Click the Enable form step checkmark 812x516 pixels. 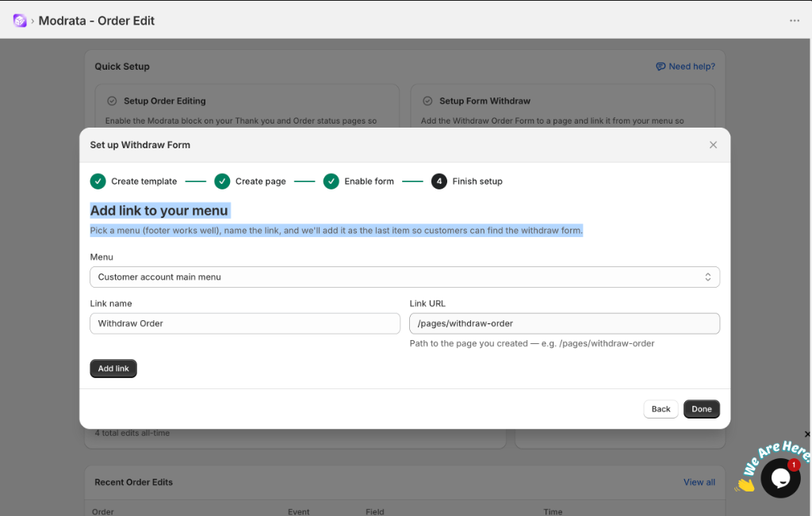coord(331,182)
